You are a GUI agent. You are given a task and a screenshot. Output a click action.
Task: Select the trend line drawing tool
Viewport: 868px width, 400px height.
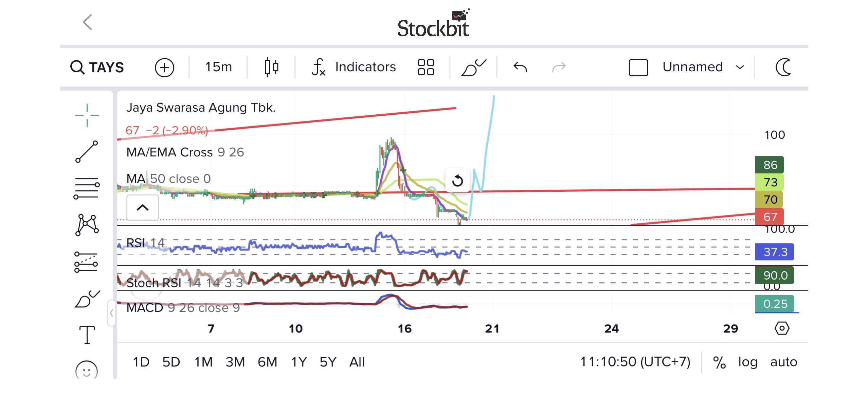coord(87,152)
